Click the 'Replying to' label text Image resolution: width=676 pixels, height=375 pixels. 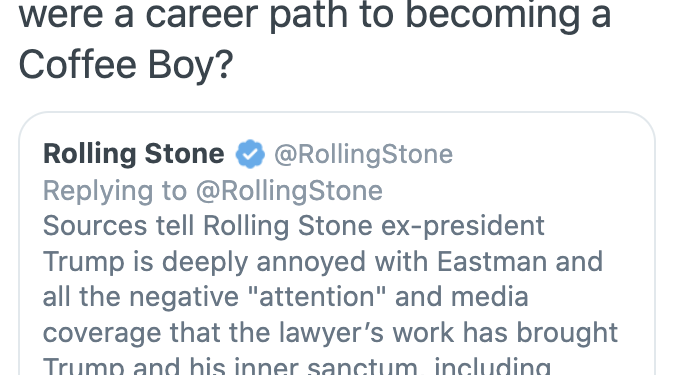coord(115,191)
